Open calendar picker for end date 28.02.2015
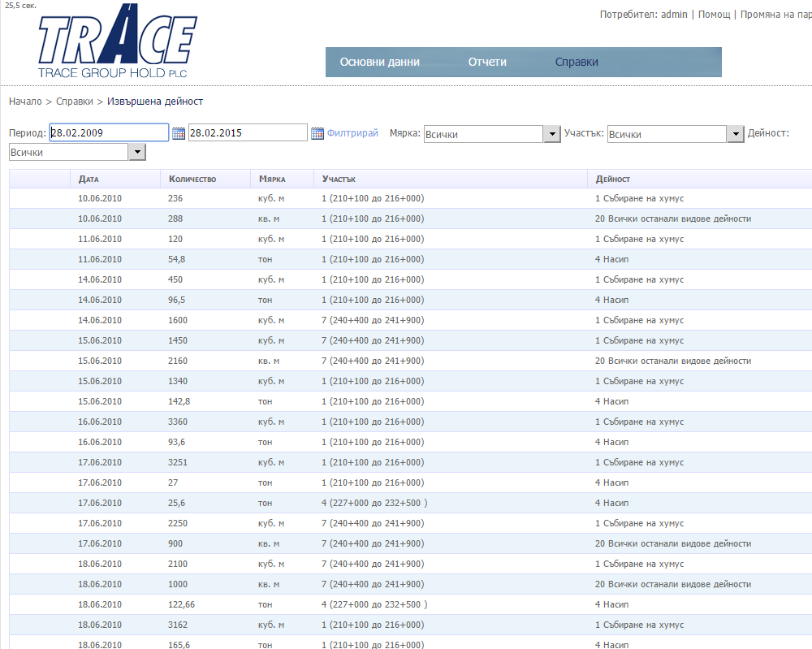812x649 pixels. (317, 133)
